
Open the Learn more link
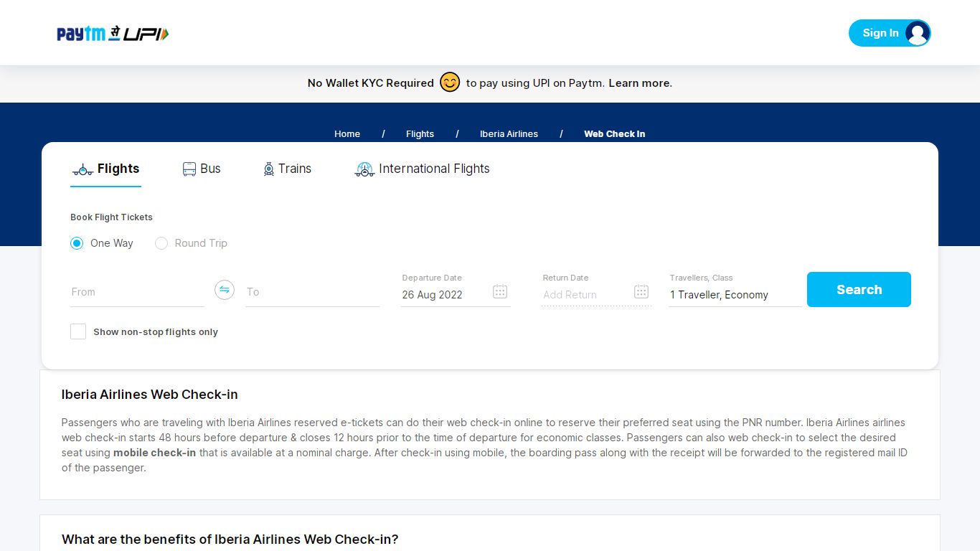tap(640, 83)
